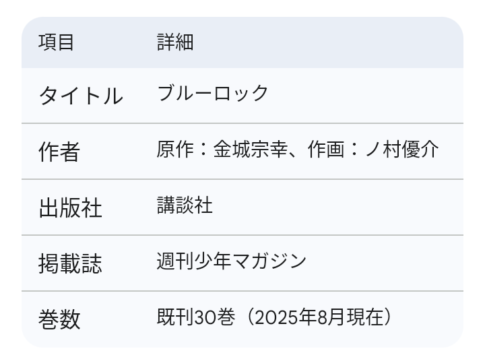Click the 詳細 column header
Screen dimensions: 483x363
click(175, 43)
